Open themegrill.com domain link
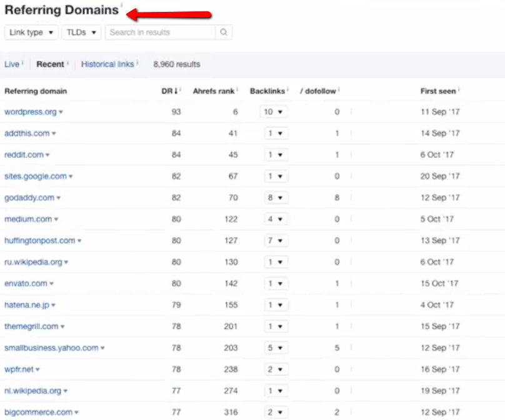Screen dimensions: 505x420 tap(31, 326)
